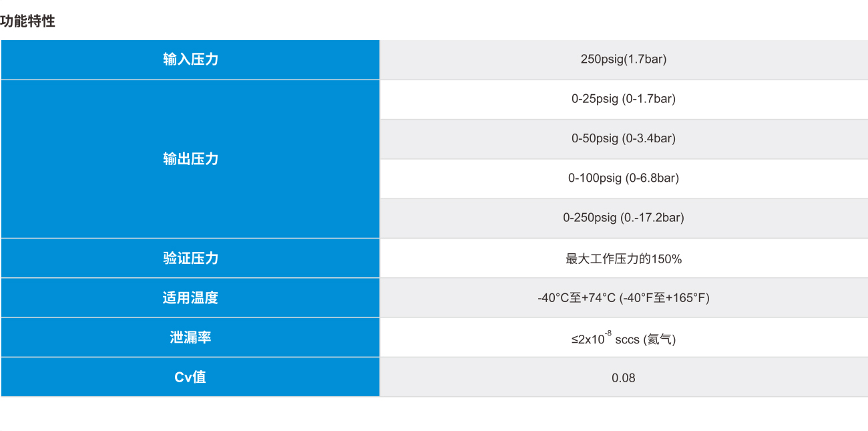Click the 0-100psig (0-6.8bar) row
Screen dimensions: 868x431
624,178
